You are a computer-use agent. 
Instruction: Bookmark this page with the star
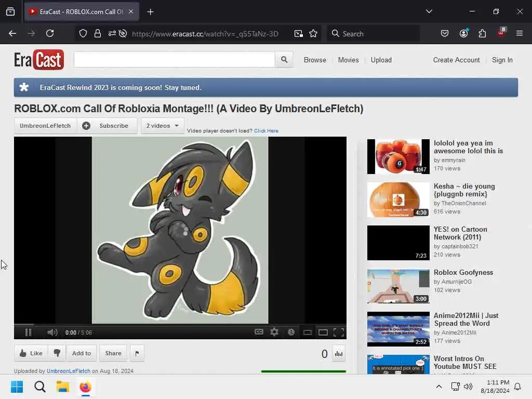[x=313, y=33]
